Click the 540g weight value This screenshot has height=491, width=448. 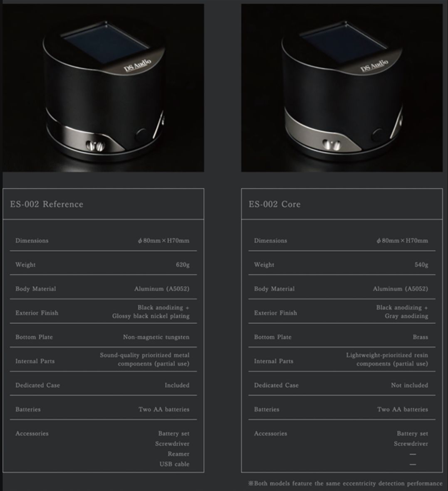[x=421, y=264]
